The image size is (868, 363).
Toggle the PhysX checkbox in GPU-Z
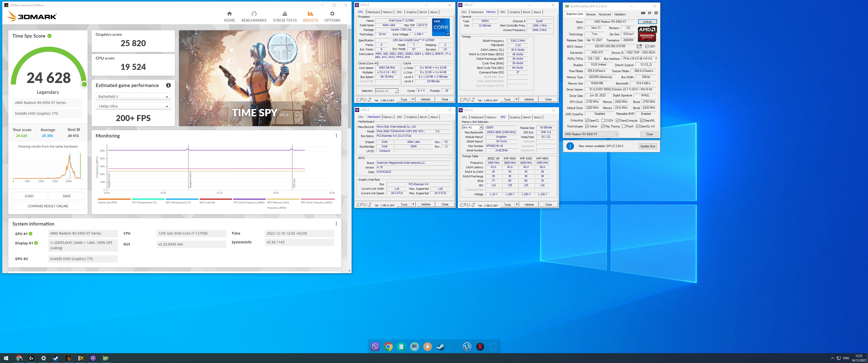click(623, 127)
